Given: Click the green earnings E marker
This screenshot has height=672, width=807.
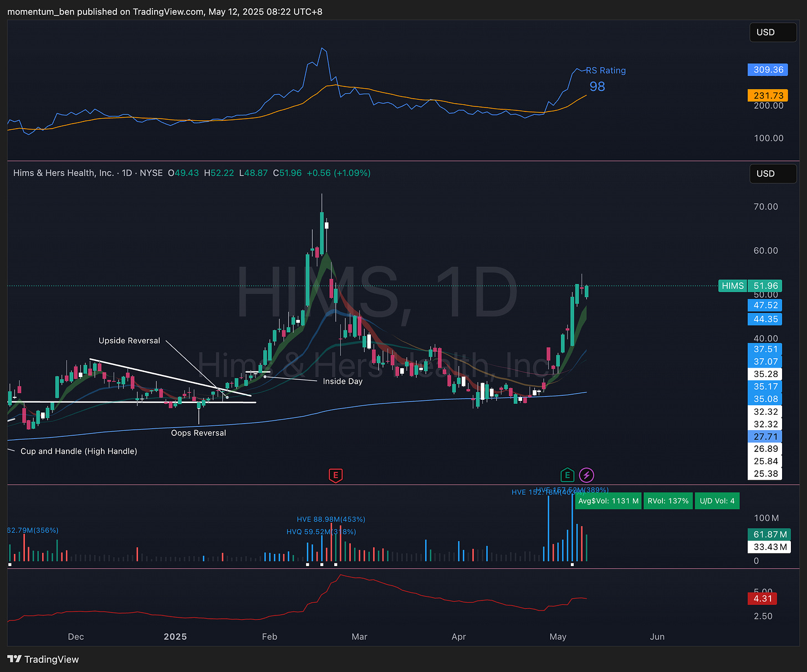Looking at the screenshot, I should (x=566, y=475).
